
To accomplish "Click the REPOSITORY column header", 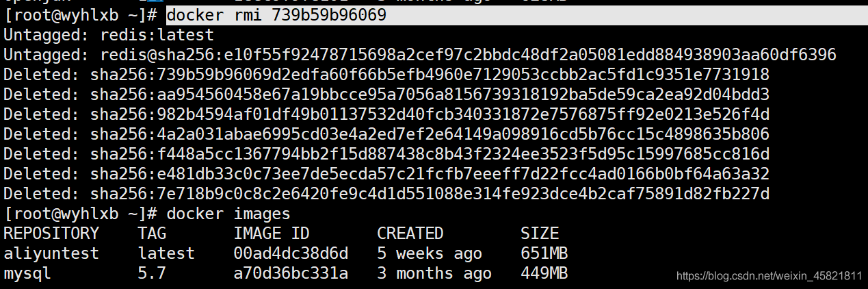I will tap(51, 234).
